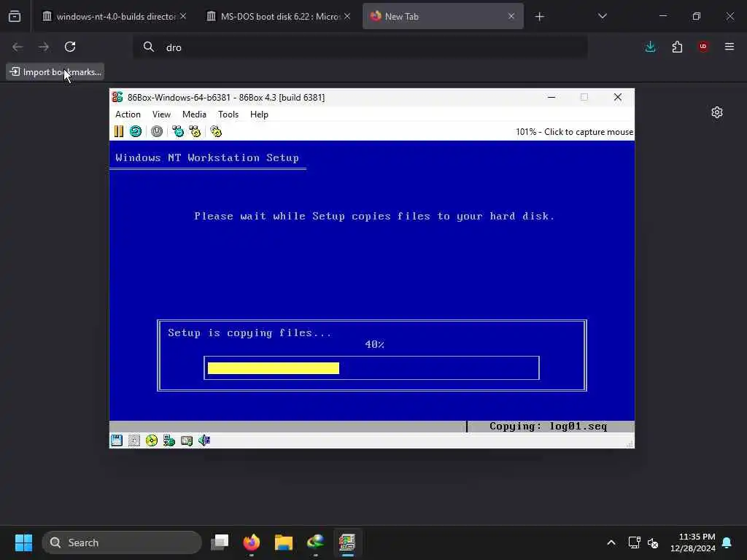747x560 pixels.
Task: Click the 'Click to capture mouse' status text
Action: click(589, 132)
